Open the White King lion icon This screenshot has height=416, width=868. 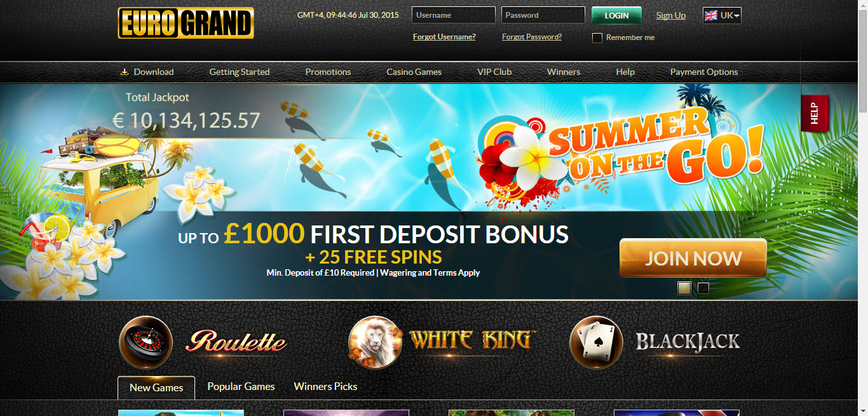[x=375, y=342]
